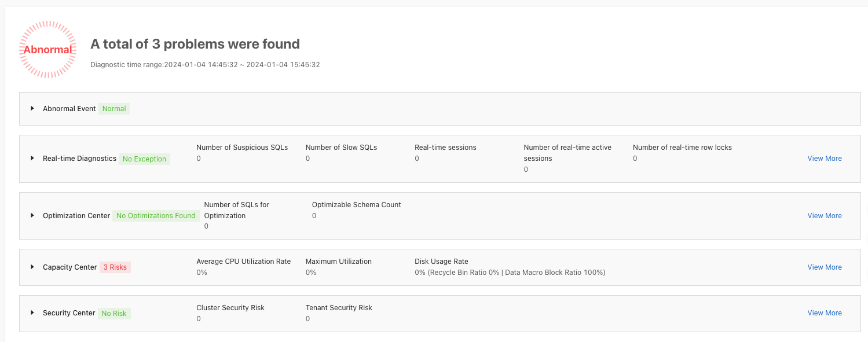The height and width of the screenshot is (342, 868).
Task: Expand the Optimization Center row
Action: 32,216
